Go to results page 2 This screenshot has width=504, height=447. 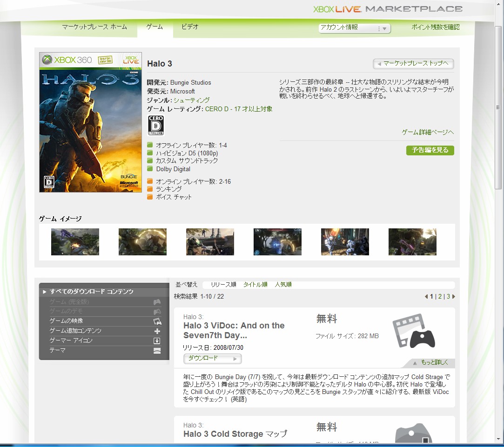(x=440, y=297)
